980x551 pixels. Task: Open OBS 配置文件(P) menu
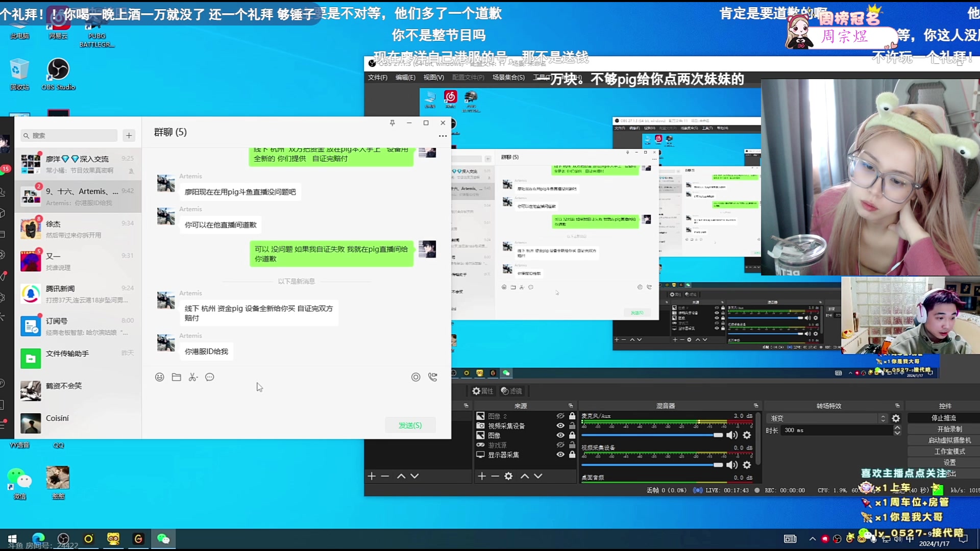pos(468,78)
